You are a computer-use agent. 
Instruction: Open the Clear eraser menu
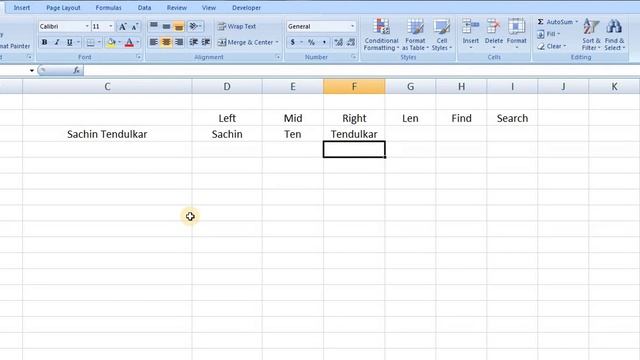pos(551,47)
